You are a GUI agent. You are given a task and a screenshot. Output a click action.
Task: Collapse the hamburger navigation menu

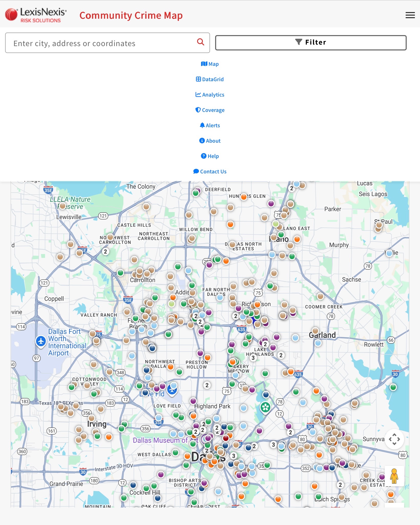point(410,15)
